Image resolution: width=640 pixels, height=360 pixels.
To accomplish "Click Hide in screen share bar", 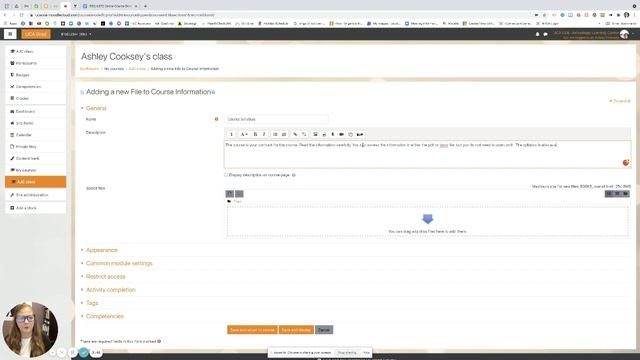I will pyautogui.click(x=366, y=353).
